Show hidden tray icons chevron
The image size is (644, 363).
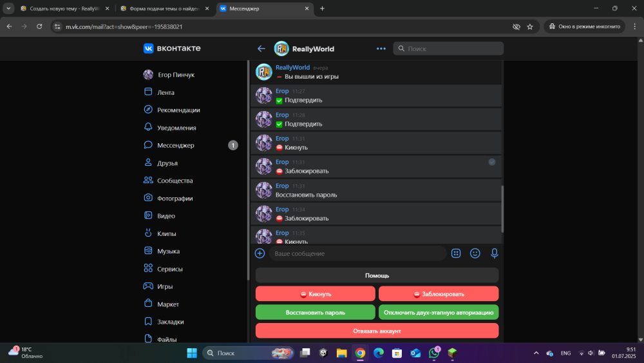coord(536,353)
